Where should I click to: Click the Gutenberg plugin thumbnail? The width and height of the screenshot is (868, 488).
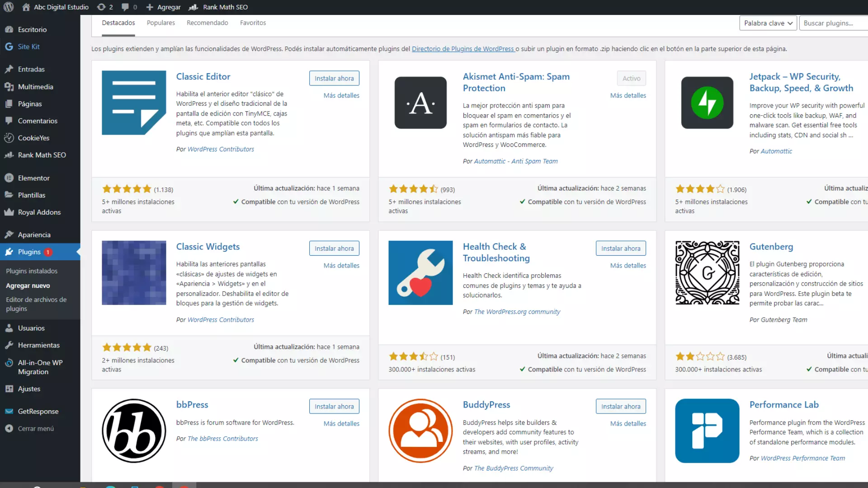[707, 273]
